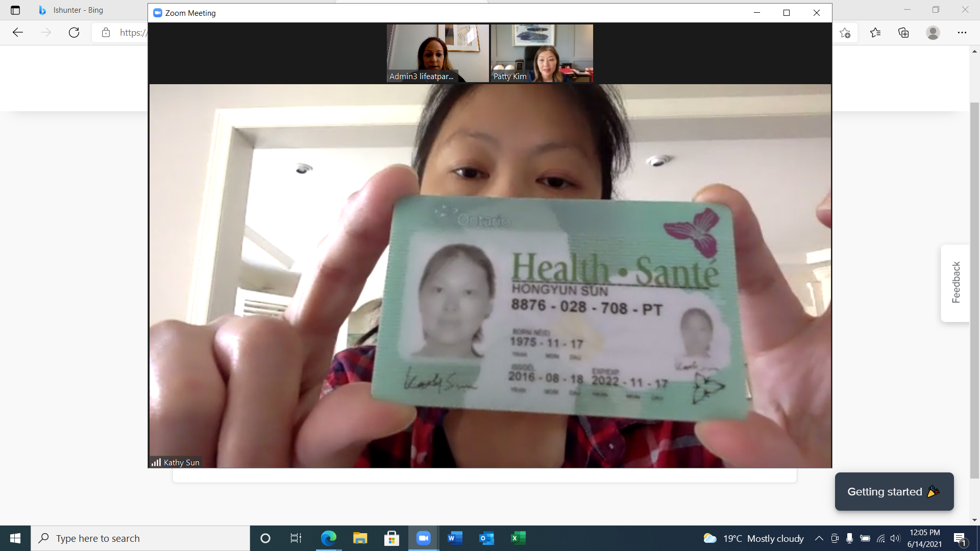
Task: Click the battery tray icon
Action: click(865, 538)
